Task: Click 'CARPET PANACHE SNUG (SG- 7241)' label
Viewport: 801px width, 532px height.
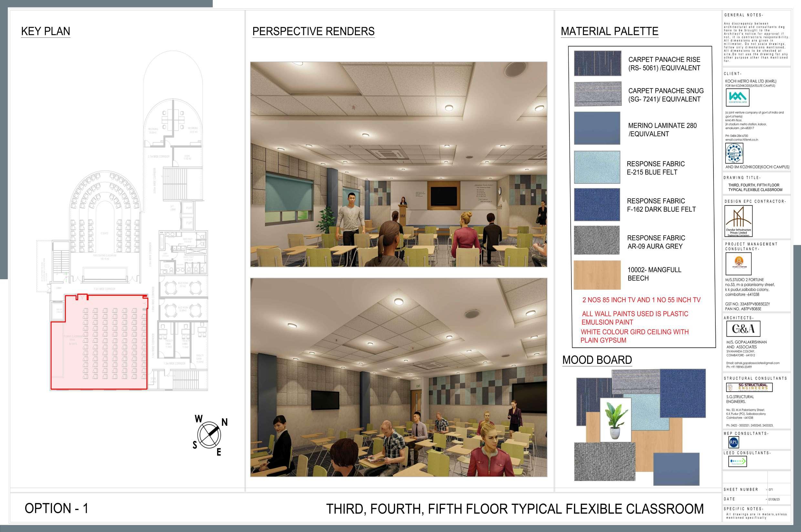Action: pyautogui.click(x=666, y=95)
